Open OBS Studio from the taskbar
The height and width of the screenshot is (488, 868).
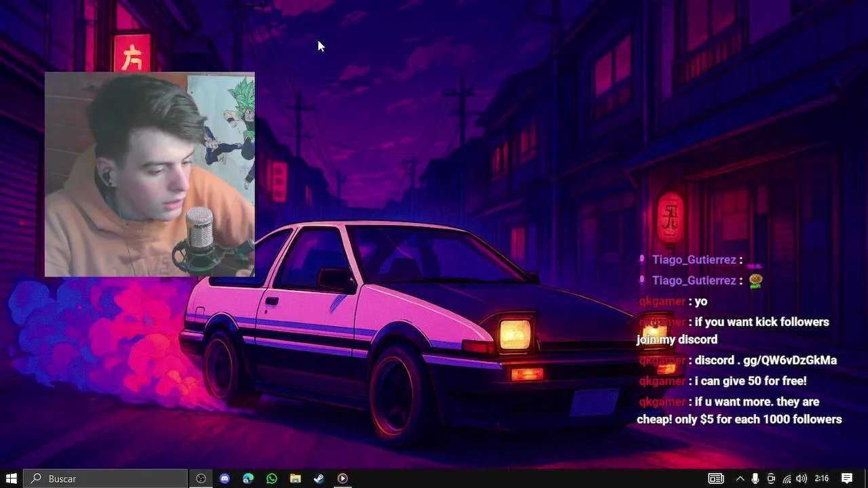(201, 479)
